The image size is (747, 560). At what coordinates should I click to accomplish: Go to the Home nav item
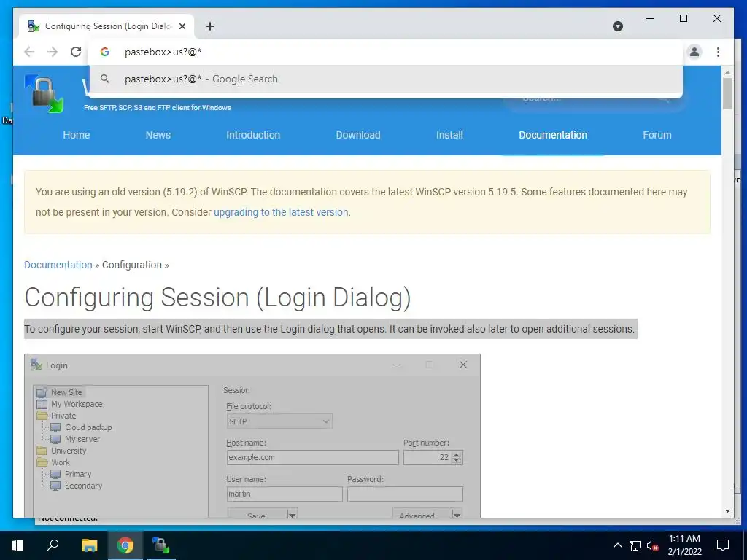[x=76, y=135]
